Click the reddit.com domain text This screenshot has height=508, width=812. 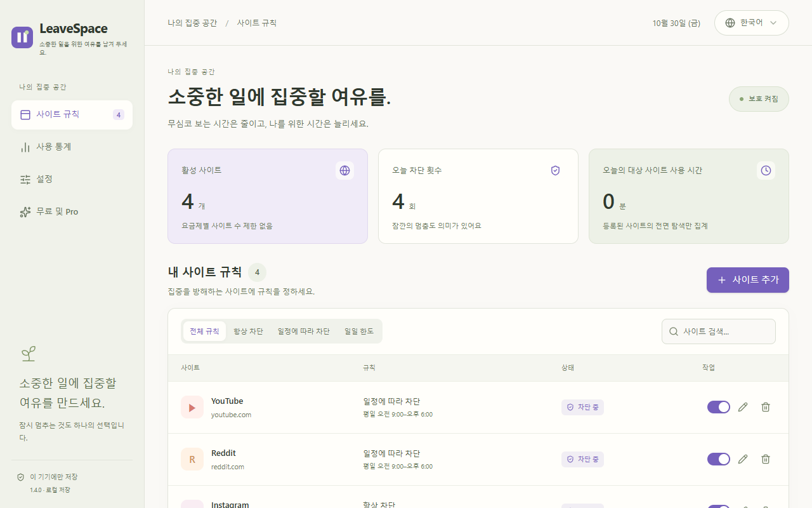tap(228, 467)
